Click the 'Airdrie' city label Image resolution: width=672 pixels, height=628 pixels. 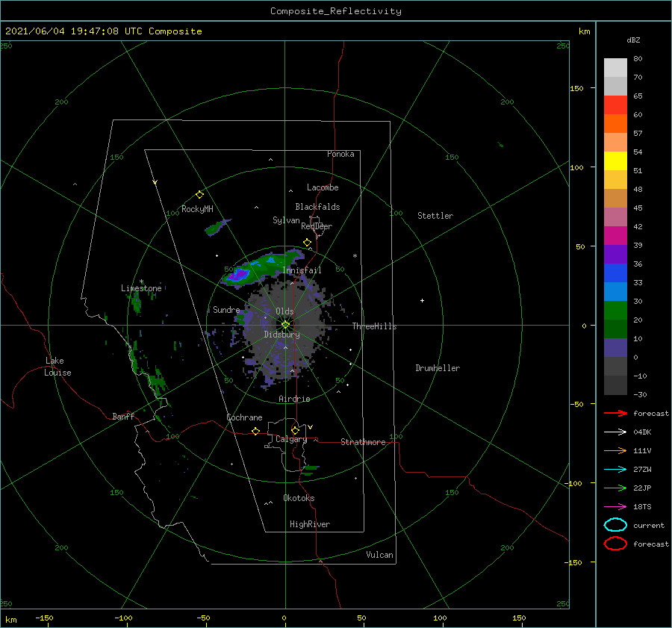(294, 399)
